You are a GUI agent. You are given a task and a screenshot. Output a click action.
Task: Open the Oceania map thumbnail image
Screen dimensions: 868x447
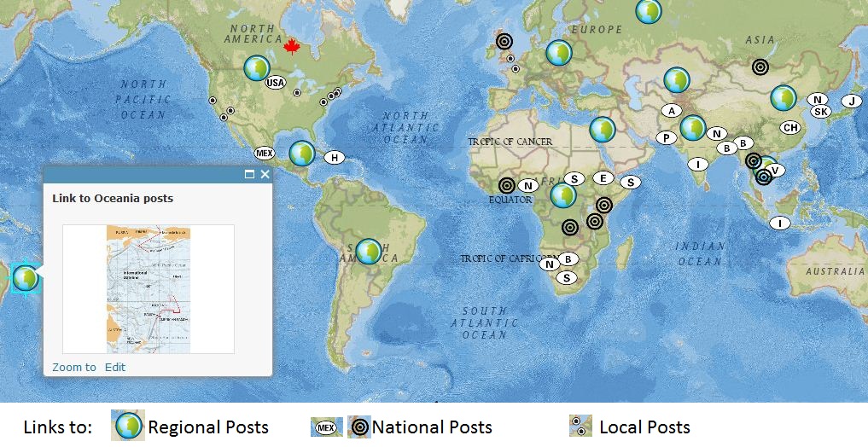point(149,289)
